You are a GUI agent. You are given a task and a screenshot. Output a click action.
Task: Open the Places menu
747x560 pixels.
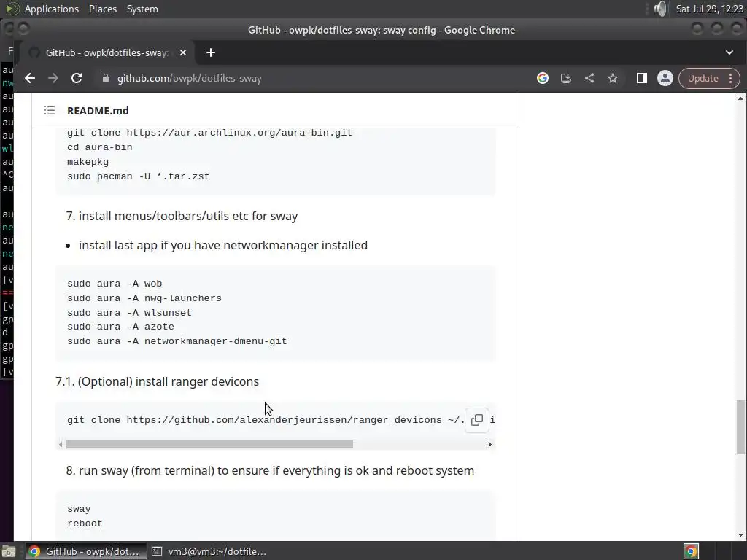coord(102,9)
